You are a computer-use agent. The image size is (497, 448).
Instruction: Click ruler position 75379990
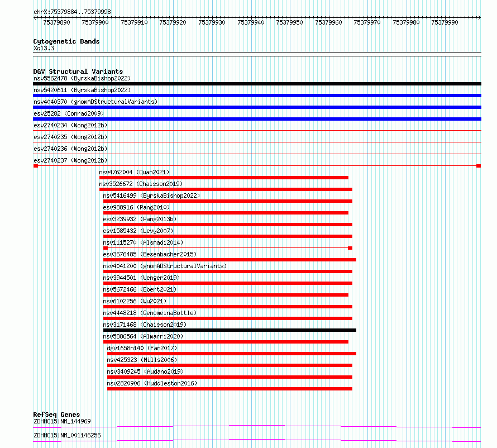pyautogui.click(x=445, y=22)
